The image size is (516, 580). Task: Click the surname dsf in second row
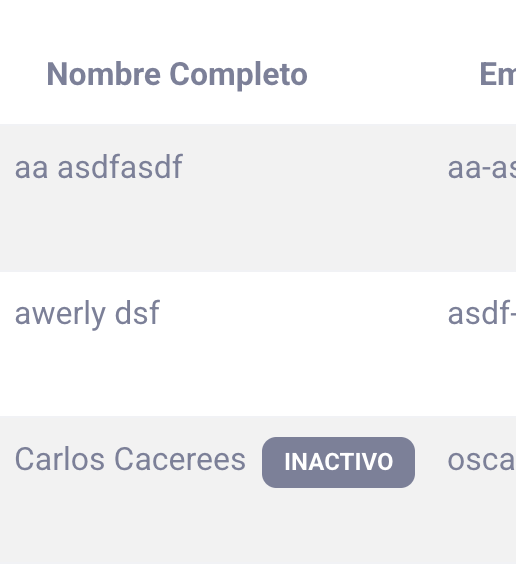pyautogui.click(x=137, y=313)
